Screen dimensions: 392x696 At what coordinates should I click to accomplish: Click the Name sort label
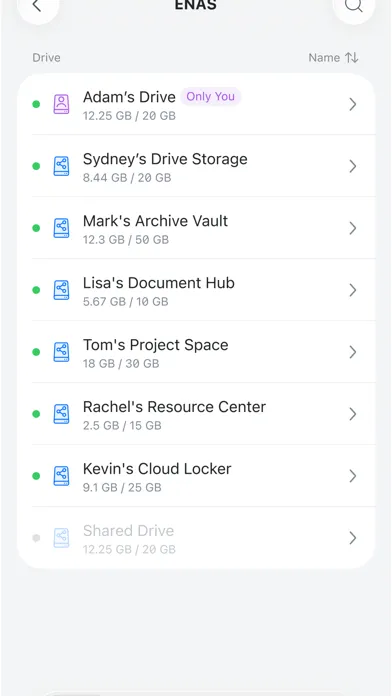tap(324, 58)
